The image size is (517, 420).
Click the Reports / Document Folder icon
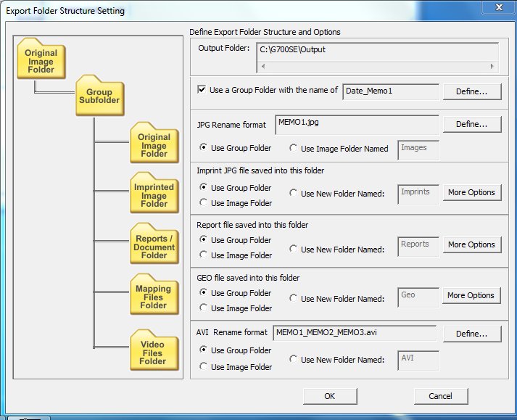coord(154,244)
